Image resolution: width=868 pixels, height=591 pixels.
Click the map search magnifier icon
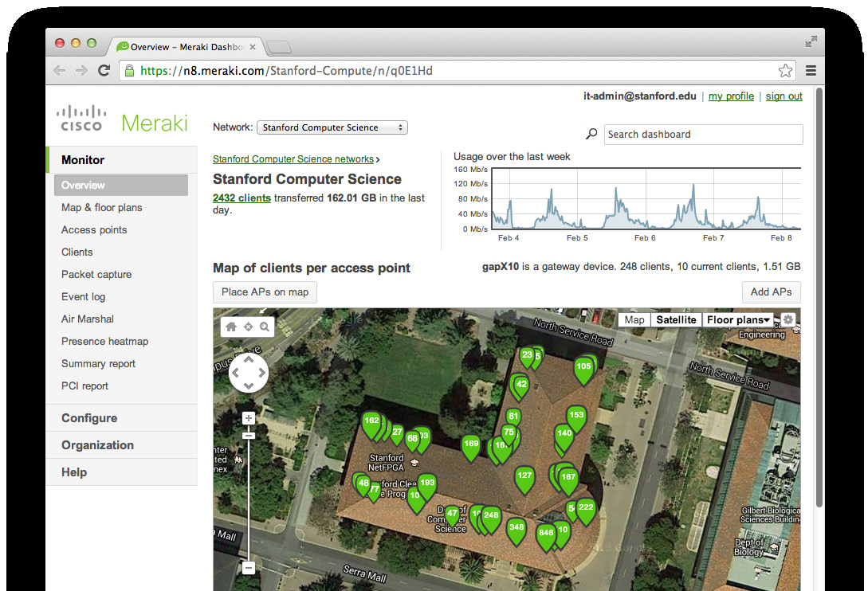265,327
